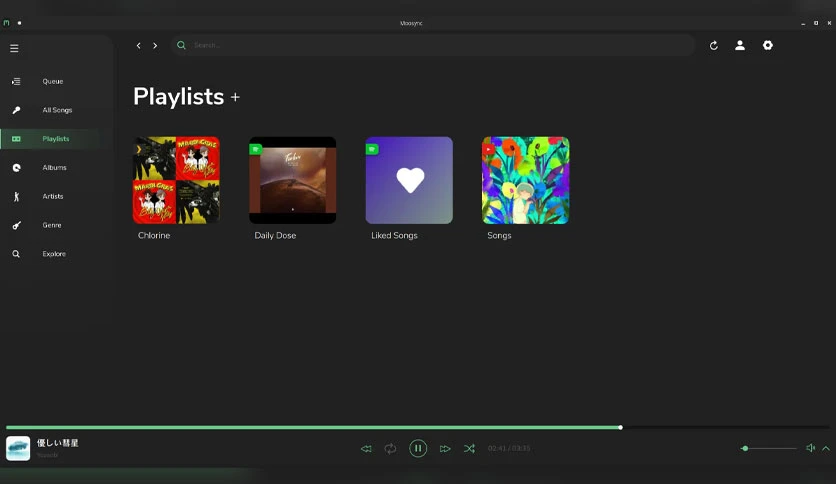Viewport: 836px width, 484px height.
Task: Click the Queue list icon in the sidebar
Action: tap(16, 82)
